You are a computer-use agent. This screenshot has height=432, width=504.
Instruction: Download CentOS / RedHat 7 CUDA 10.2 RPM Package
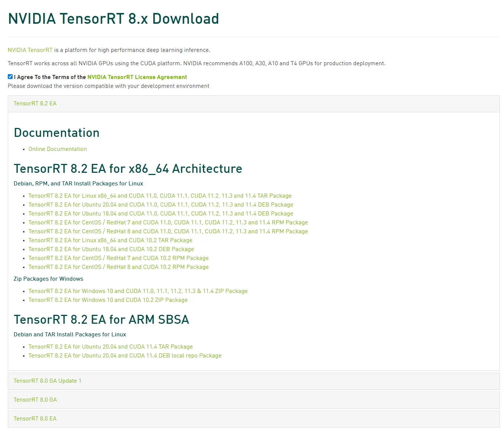coord(118,258)
